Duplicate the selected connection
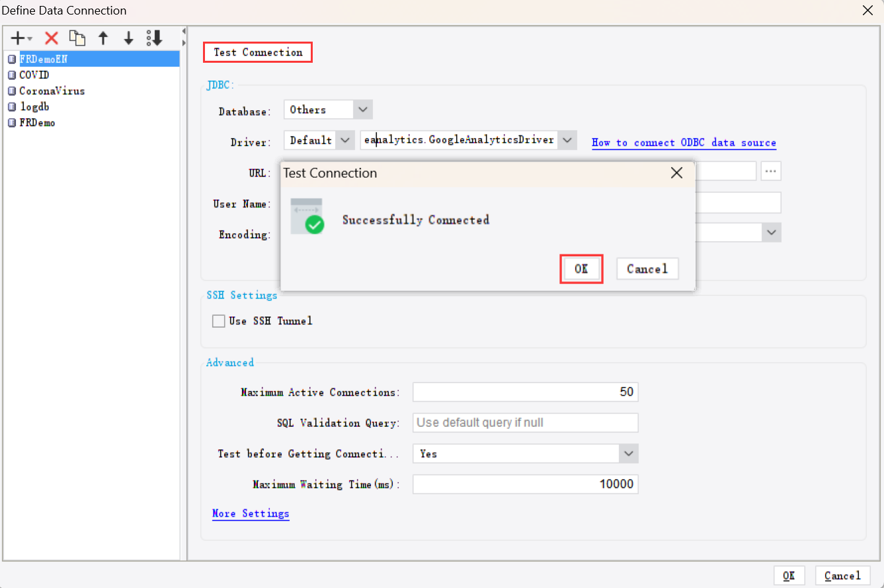Image resolution: width=884 pixels, height=588 pixels. (x=77, y=38)
